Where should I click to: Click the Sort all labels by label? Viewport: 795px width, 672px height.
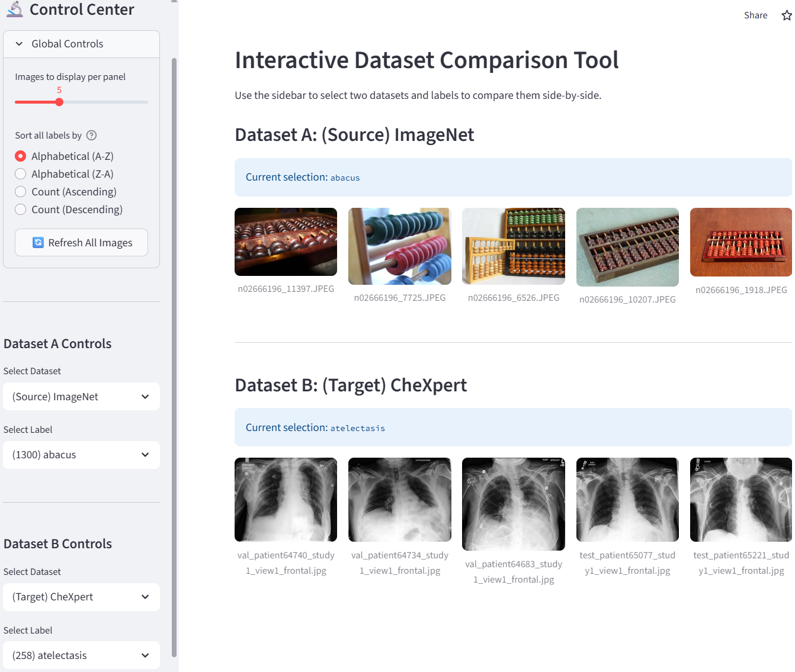tap(48, 136)
